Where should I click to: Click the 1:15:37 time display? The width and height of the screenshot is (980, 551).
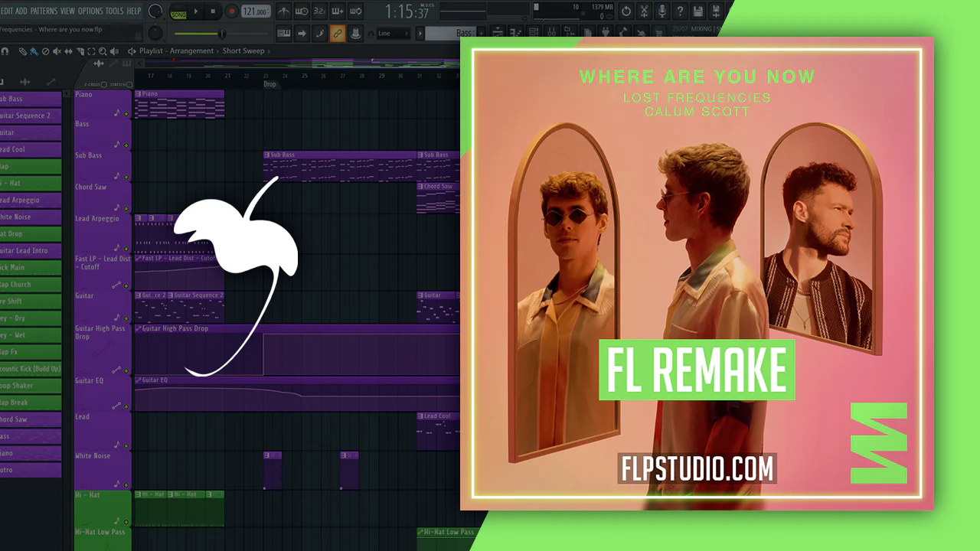(x=406, y=12)
